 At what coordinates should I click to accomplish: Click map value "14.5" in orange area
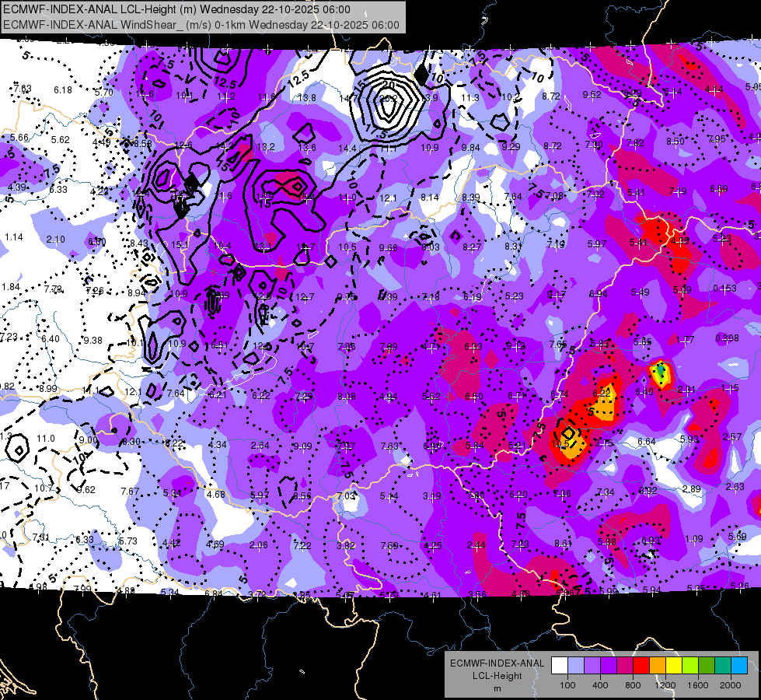(560, 443)
